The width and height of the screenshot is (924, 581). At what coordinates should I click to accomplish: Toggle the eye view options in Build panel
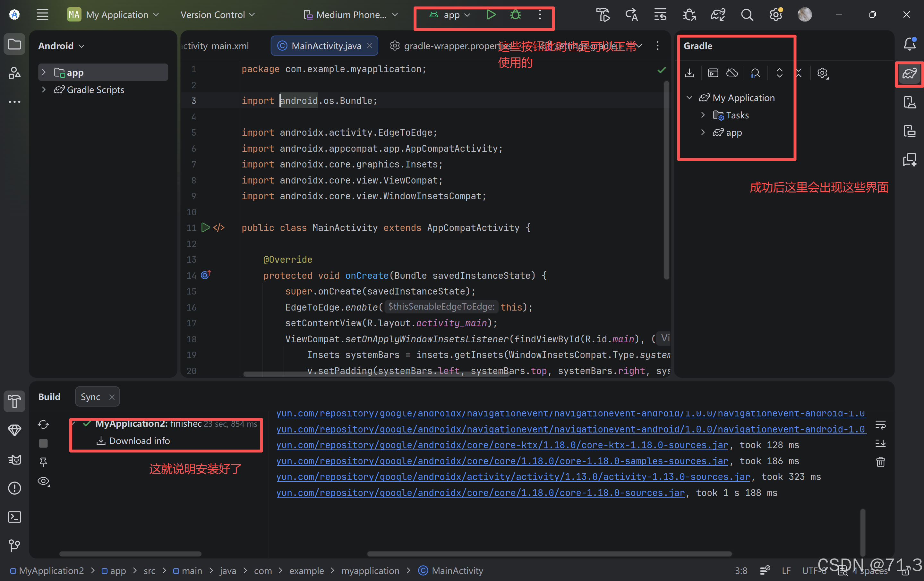click(x=43, y=481)
